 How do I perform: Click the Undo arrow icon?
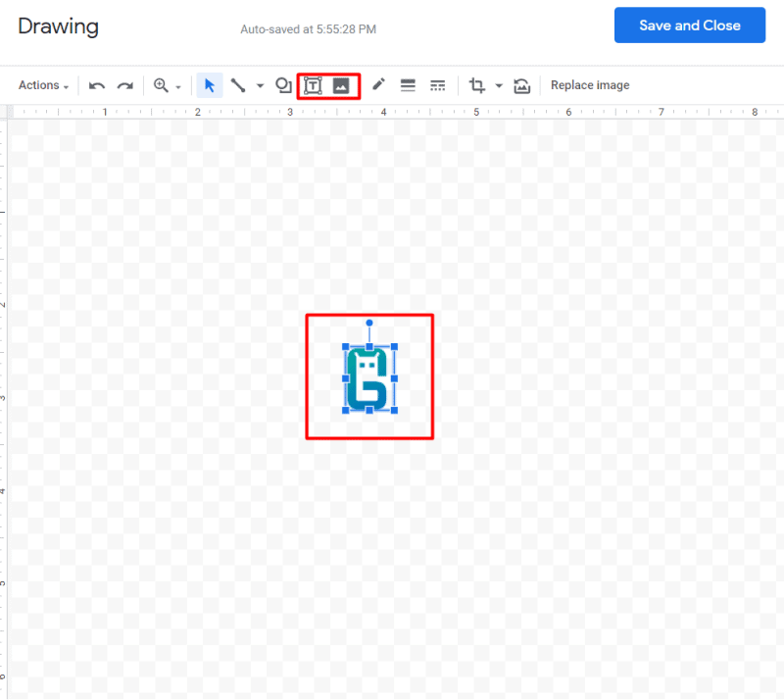pyautogui.click(x=97, y=86)
